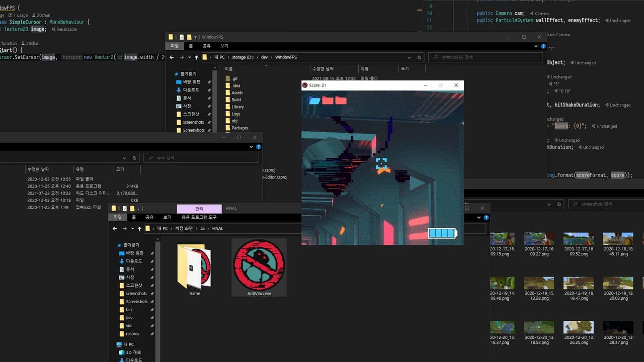Open quick access toolbar dropdown in WindowFPS
Screen dimensions: 644x362
point(196,37)
